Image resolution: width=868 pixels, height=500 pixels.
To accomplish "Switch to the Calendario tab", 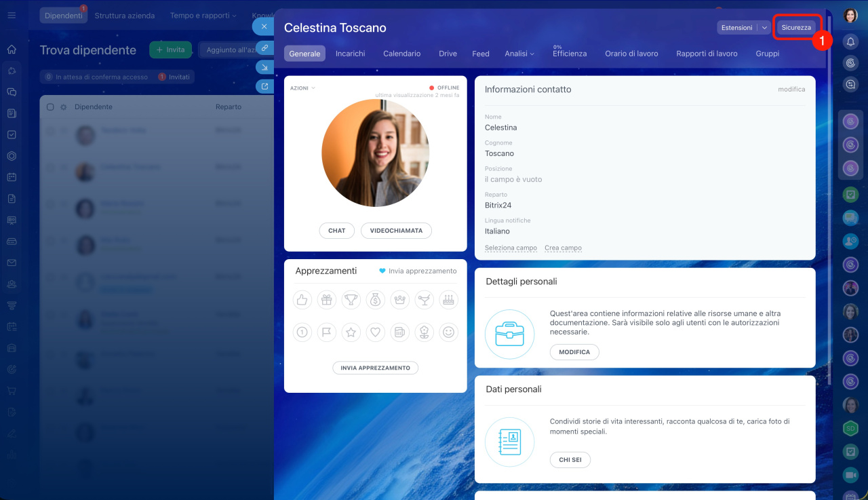I will pos(401,54).
